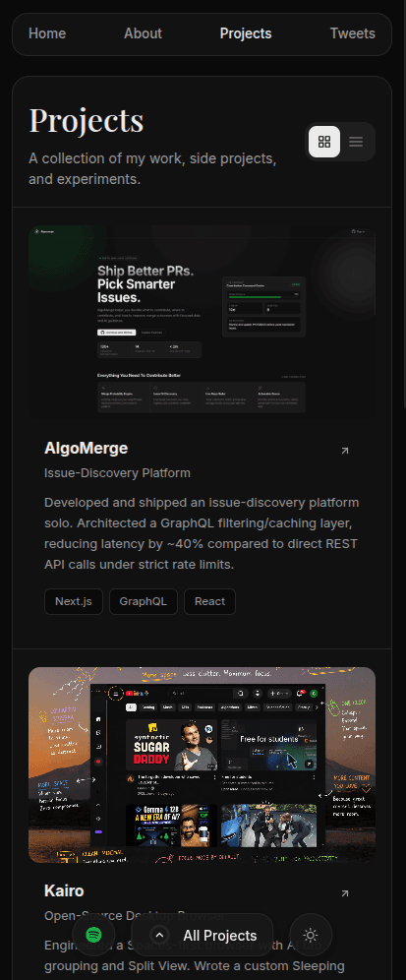406x980 pixels.
Task: Click the Spotify icon button
Action: point(93,935)
